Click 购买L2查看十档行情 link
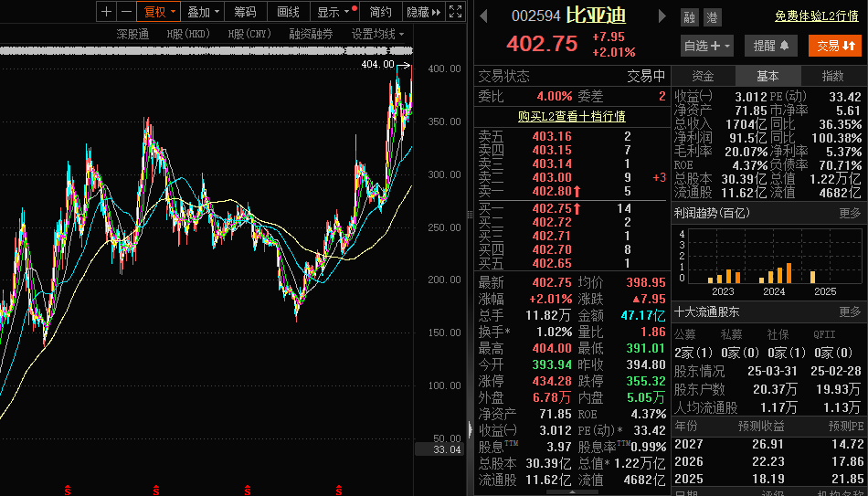The height and width of the screenshot is (496, 868). [572, 116]
